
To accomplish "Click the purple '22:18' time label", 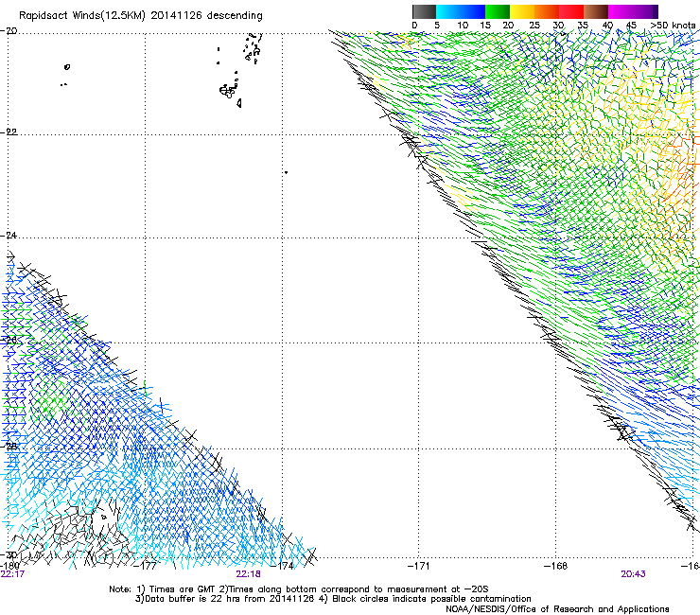I will (x=248, y=574).
